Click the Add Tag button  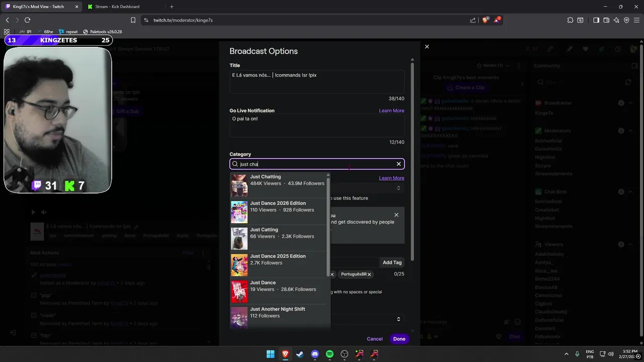(x=392, y=262)
